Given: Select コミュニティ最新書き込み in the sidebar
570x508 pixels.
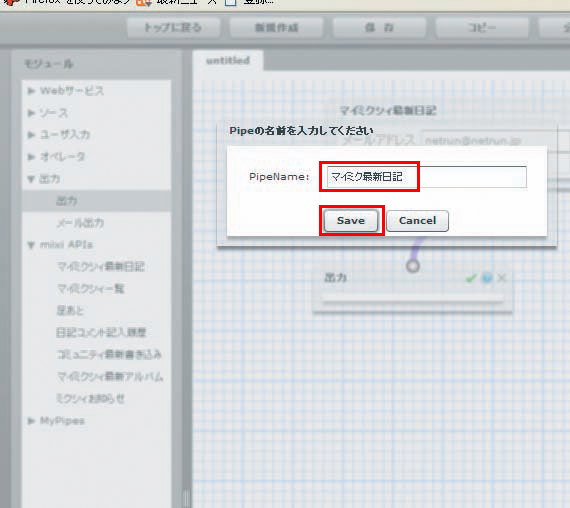Looking at the screenshot, I should 109,355.
